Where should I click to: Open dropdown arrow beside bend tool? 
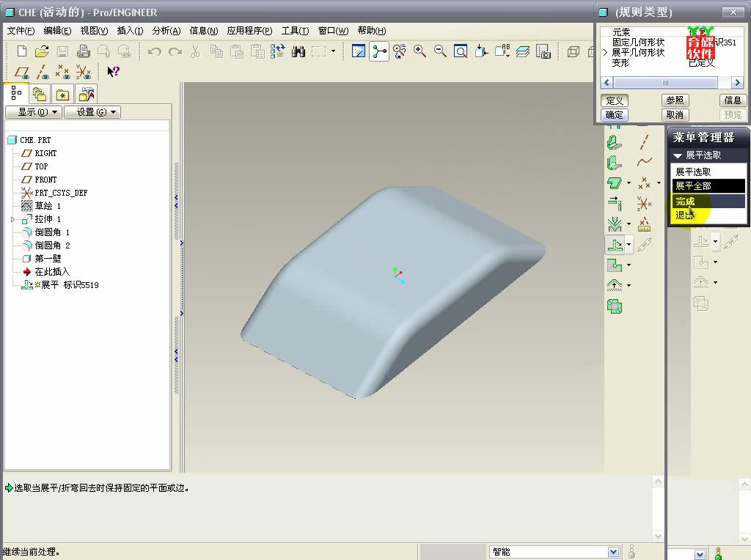(629, 224)
